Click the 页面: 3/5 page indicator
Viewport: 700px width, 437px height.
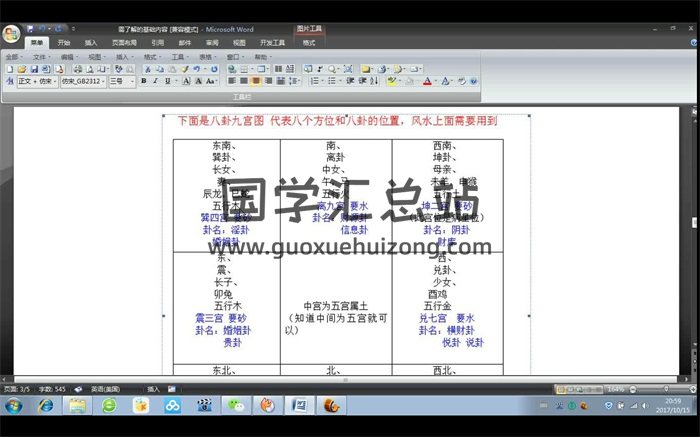15,388
